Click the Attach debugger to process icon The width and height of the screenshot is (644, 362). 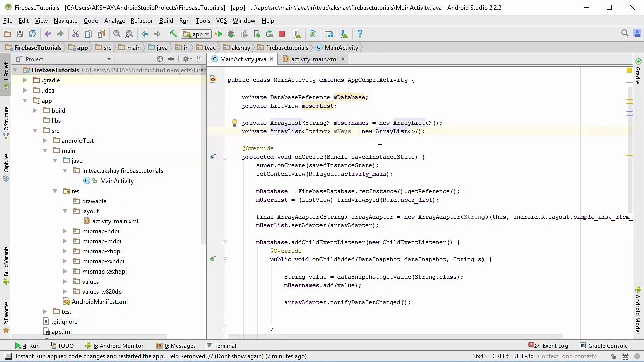(257, 34)
